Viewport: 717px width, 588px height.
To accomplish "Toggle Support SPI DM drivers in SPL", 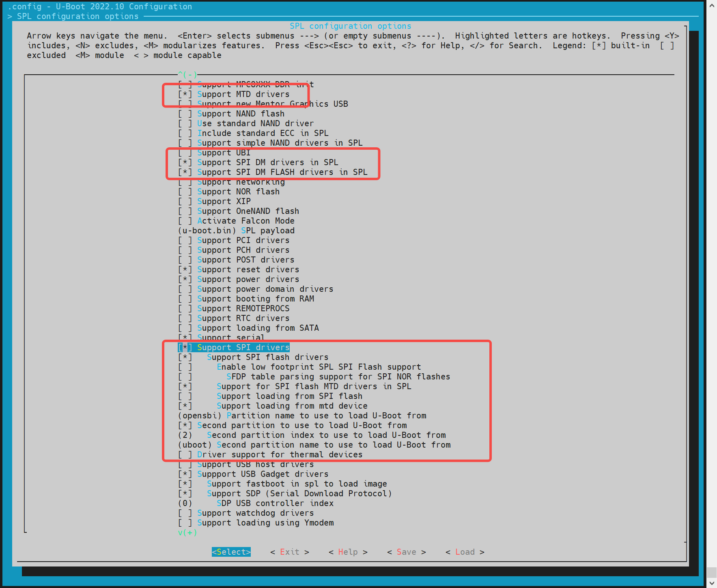I will (185, 162).
